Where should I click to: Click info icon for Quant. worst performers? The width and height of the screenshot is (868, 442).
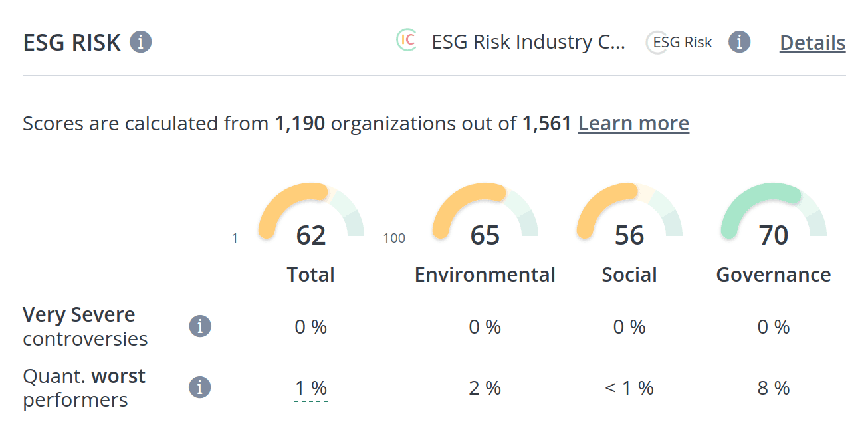pos(200,387)
